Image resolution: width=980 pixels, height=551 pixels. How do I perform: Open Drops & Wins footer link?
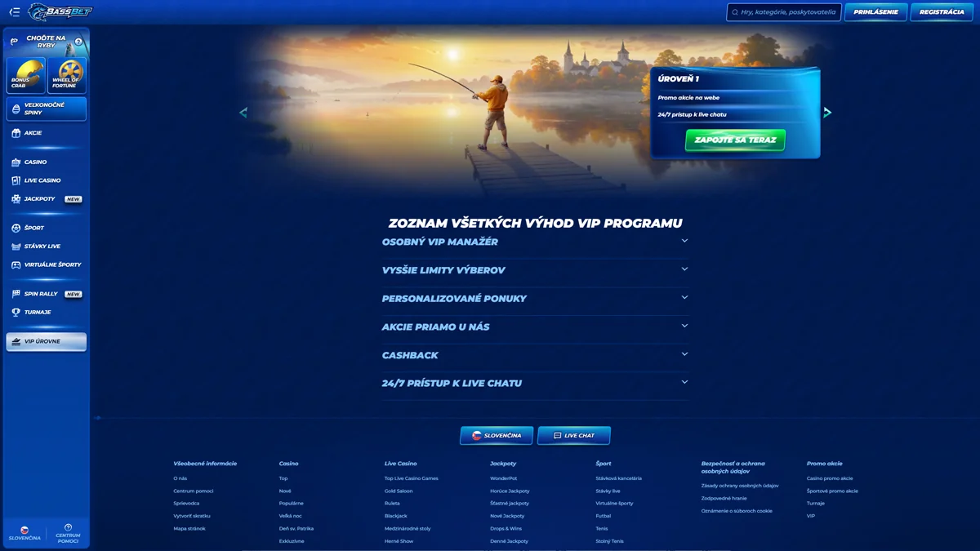(506, 529)
